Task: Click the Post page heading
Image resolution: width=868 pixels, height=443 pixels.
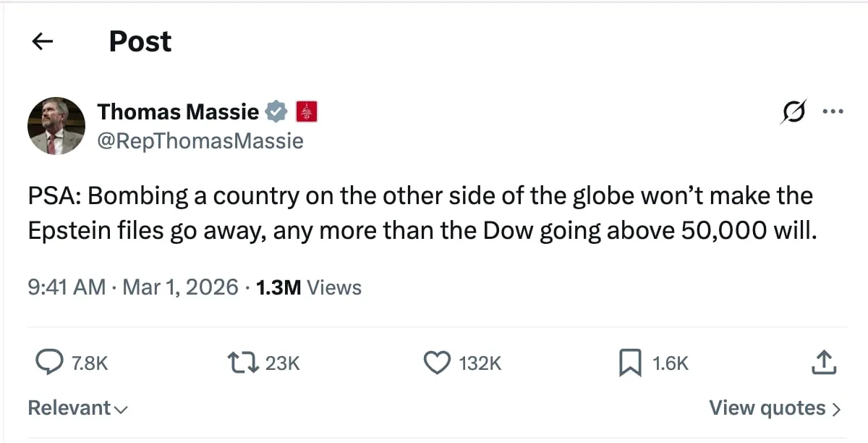Action: pos(140,42)
